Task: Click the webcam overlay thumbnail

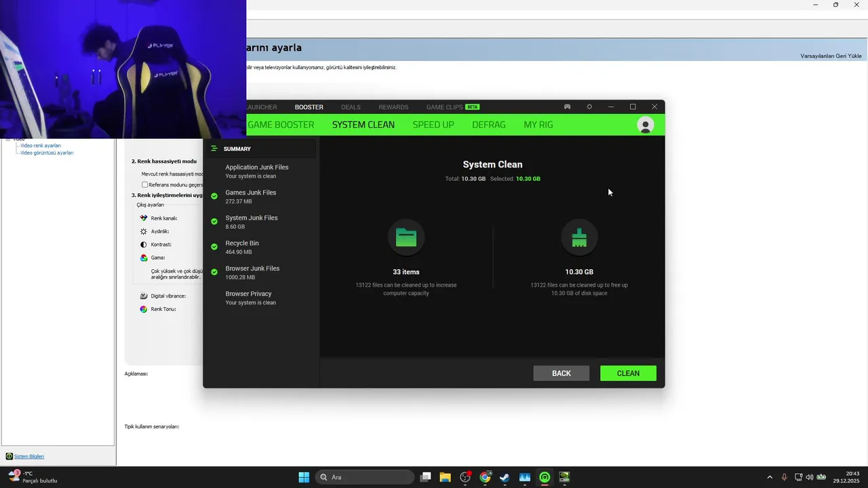Action: pos(123,69)
